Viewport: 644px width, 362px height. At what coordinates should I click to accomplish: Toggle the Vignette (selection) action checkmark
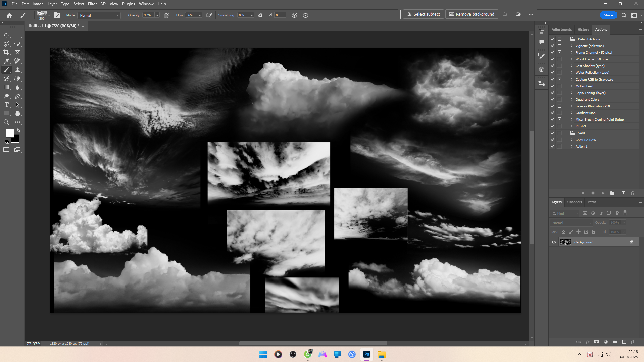tap(552, 46)
